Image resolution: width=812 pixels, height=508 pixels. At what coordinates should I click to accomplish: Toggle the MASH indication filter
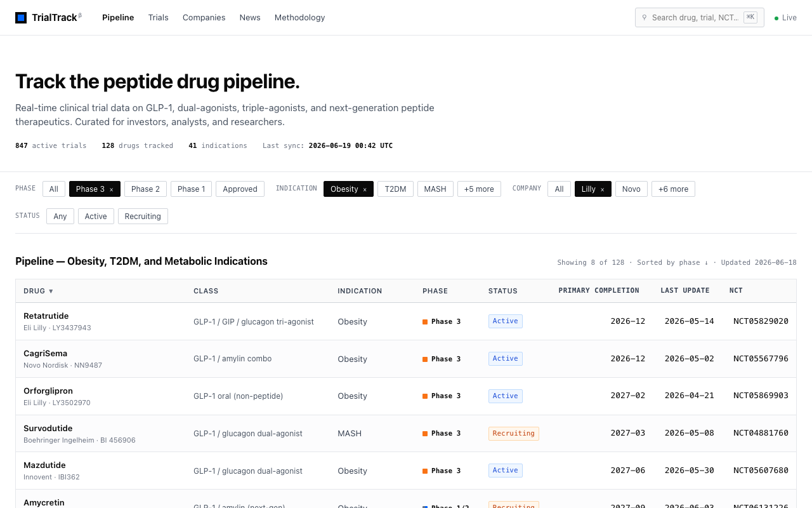point(435,189)
